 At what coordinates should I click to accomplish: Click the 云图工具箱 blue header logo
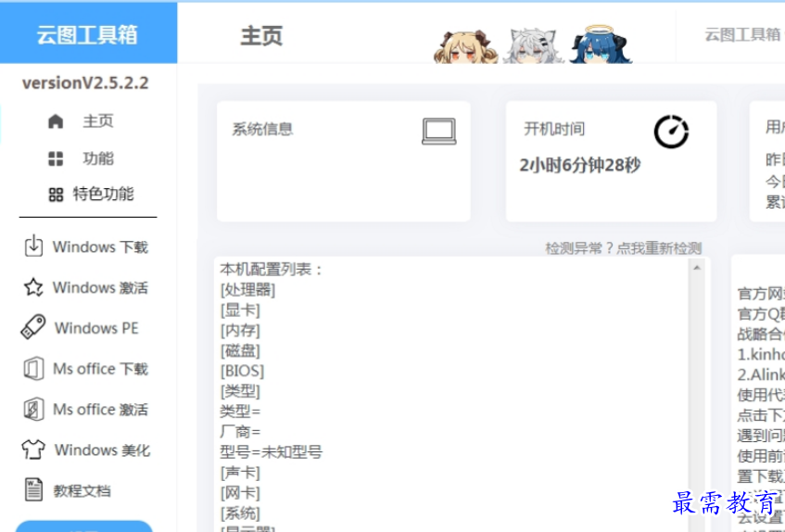click(x=88, y=35)
